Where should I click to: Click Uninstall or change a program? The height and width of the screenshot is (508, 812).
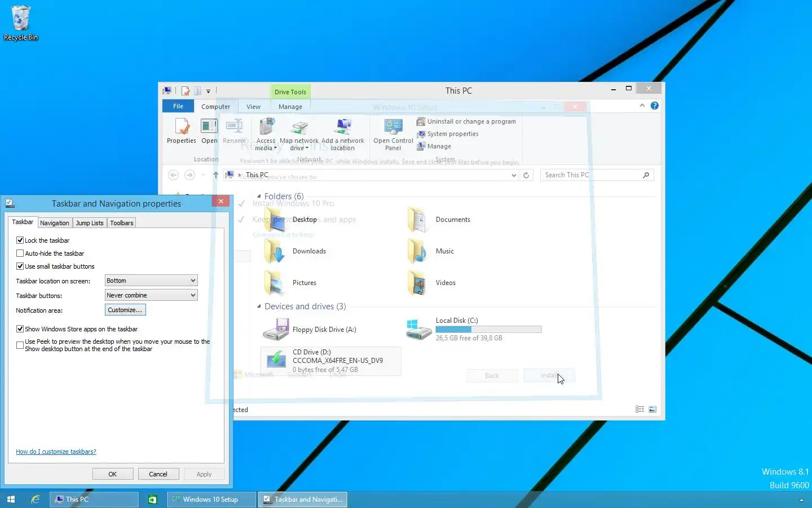(x=466, y=121)
